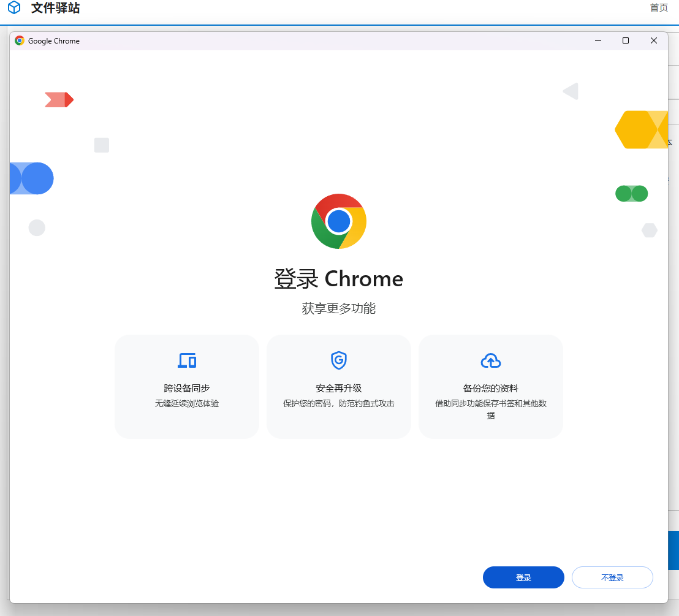Open the 首页 link at top right
This screenshot has width=679, height=616.
click(x=659, y=8)
